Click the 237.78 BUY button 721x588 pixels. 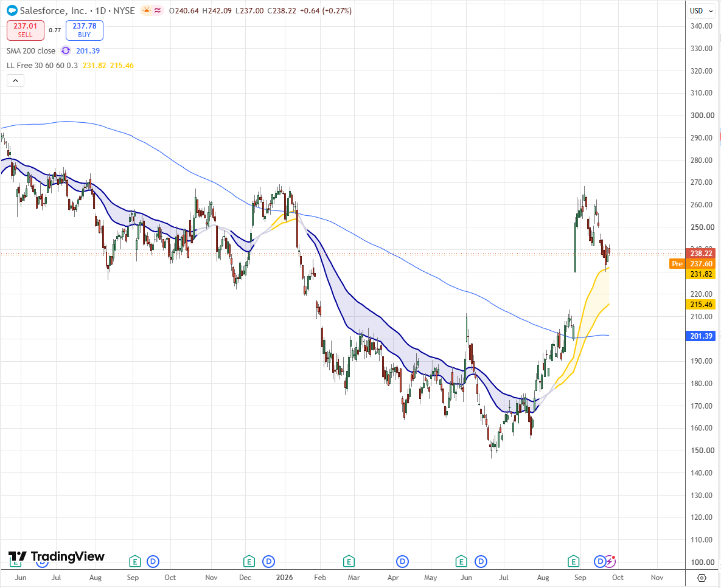click(x=84, y=30)
